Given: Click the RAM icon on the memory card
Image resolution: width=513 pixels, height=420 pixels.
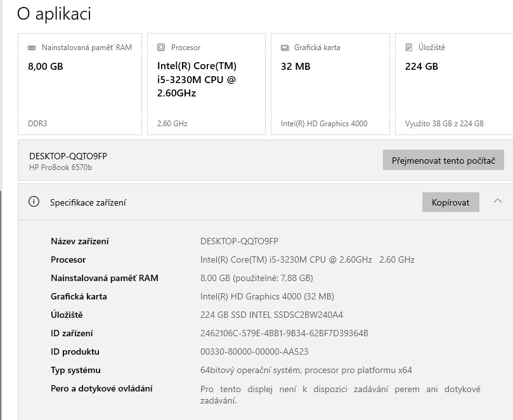Looking at the screenshot, I should click(x=30, y=47).
